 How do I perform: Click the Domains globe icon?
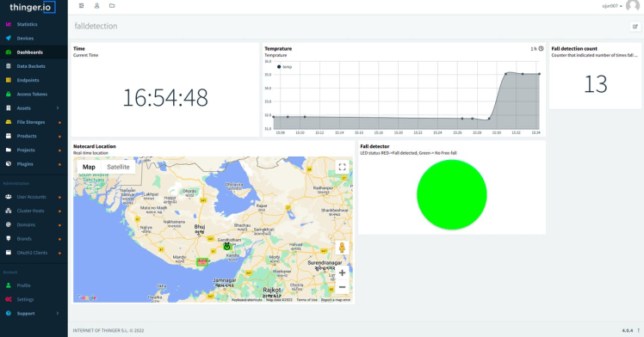9,224
